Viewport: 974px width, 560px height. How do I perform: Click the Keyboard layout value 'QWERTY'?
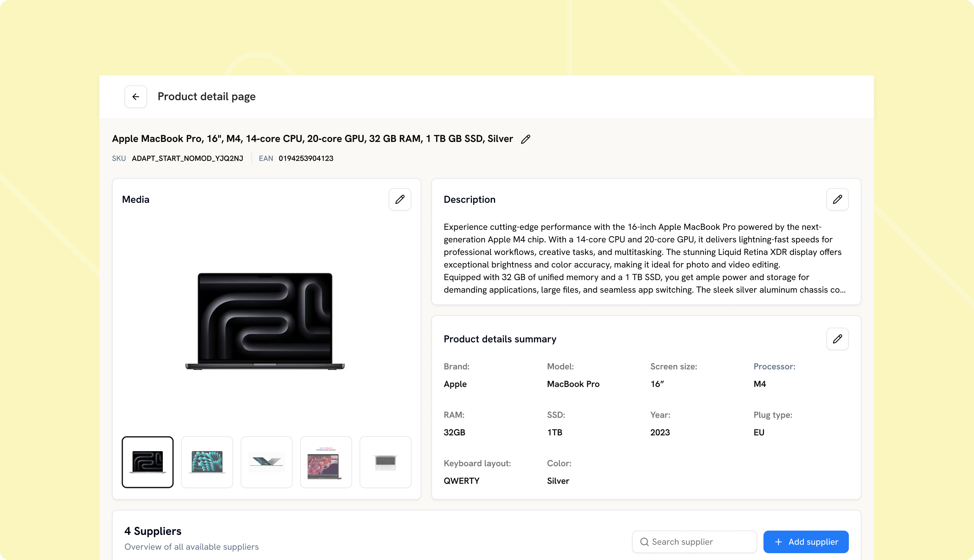pos(462,481)
